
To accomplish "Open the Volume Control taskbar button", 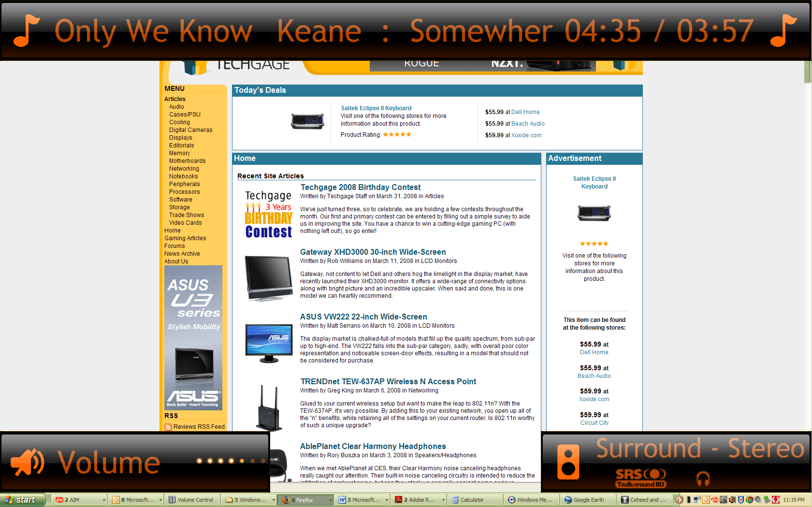I will tap(192, 500).
